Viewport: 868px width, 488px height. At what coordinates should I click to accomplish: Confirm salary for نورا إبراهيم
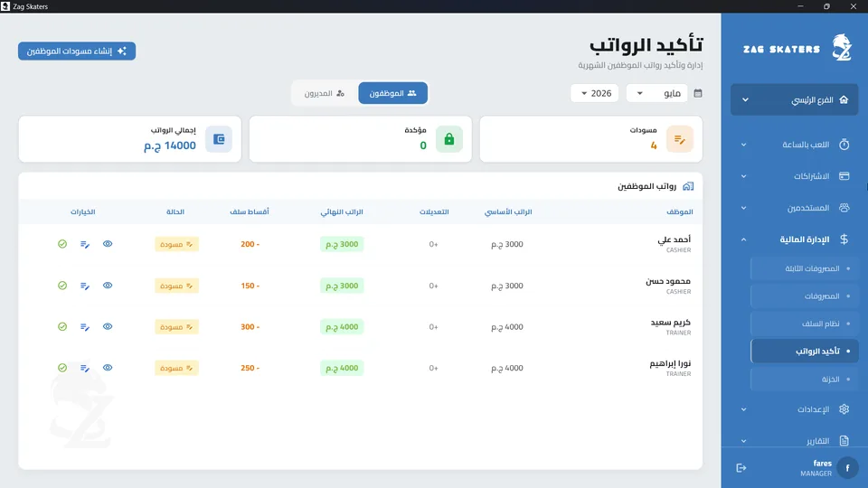[62, 368]
